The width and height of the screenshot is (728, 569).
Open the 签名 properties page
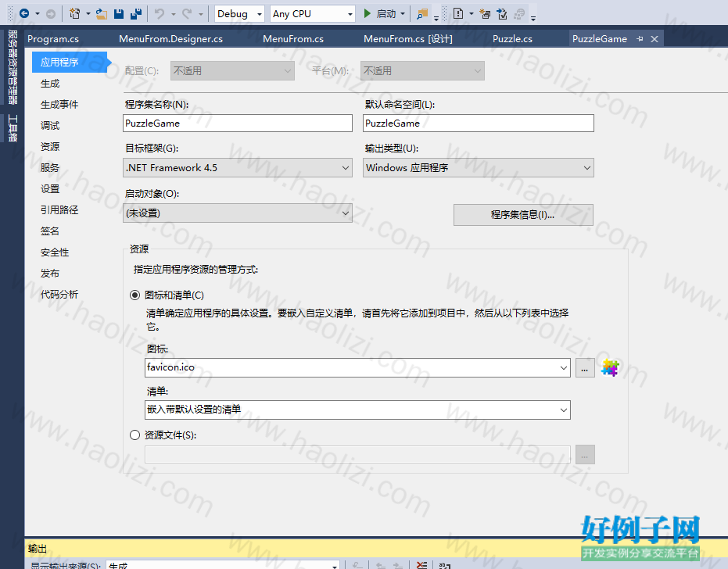click(x=50, y=231)
